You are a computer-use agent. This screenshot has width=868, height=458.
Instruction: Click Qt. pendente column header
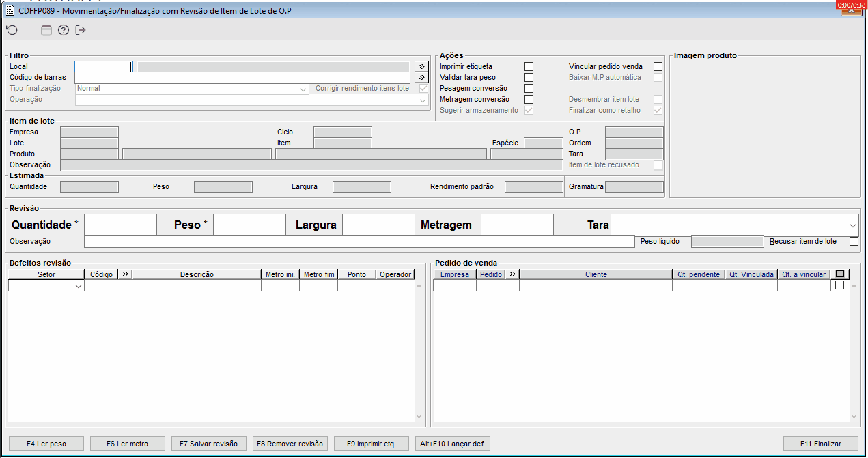click(x=699, y=274)
